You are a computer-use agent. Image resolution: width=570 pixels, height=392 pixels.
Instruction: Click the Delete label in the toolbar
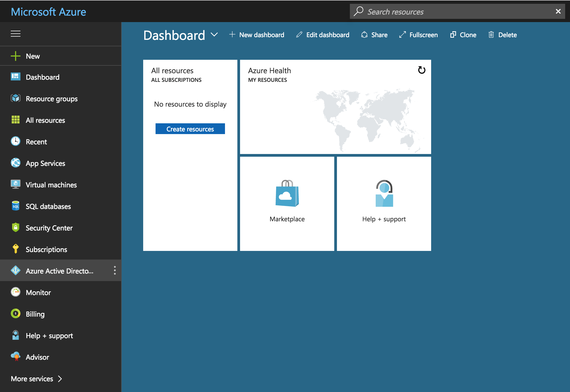tap(508, 35)
